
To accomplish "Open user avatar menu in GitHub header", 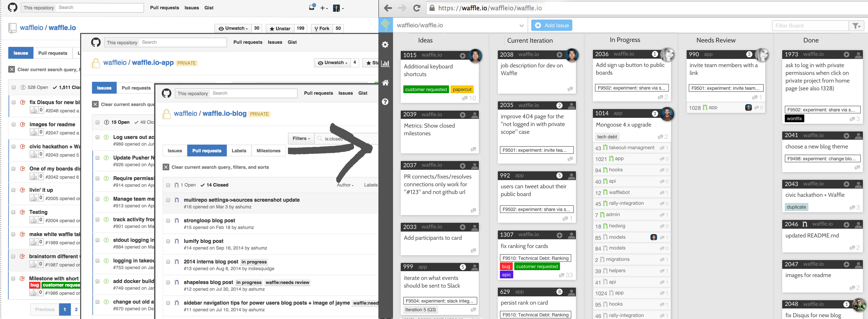I will tap(338, 8).
